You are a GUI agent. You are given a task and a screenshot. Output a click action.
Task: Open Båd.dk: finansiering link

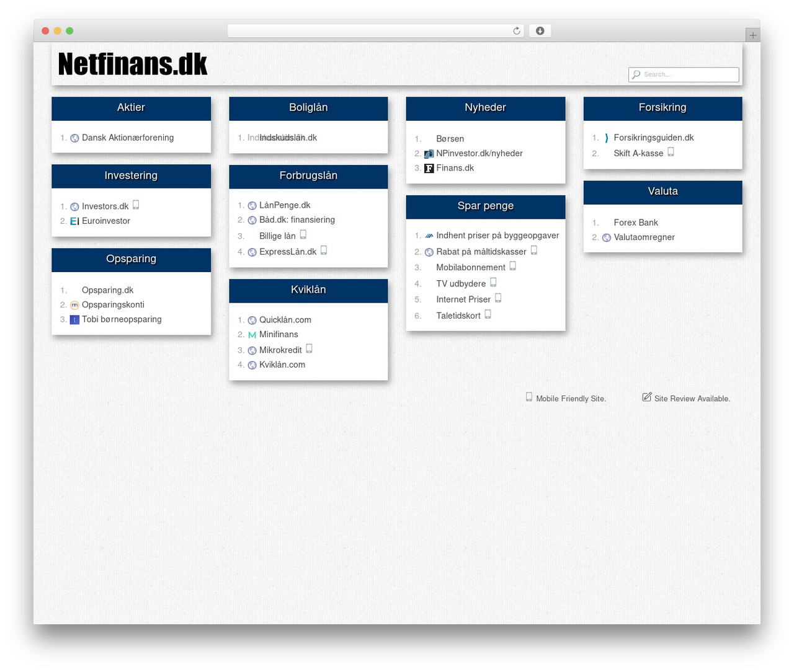(x=297, y=220)
